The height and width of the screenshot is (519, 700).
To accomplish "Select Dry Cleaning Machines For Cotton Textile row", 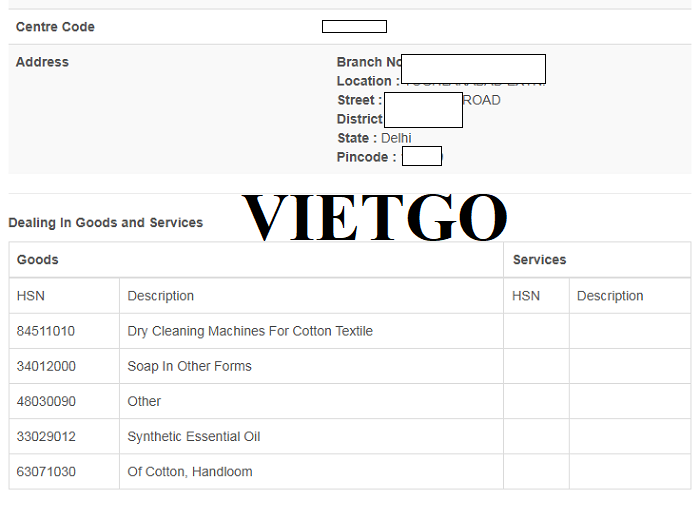I will (350, 331).
